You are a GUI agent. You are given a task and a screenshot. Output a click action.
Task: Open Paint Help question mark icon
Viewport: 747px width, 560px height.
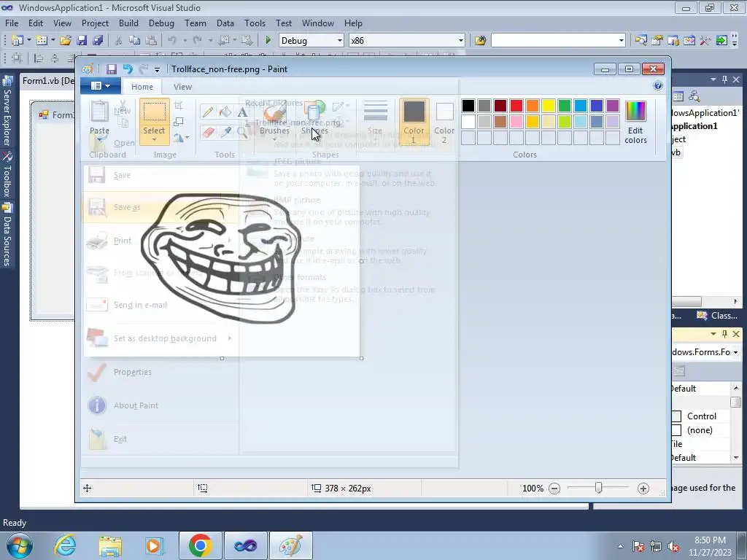pos(658,86)
